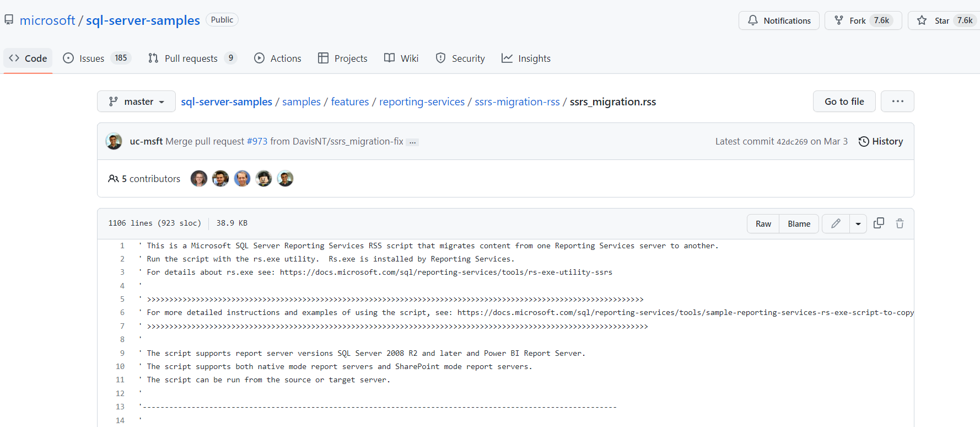Click the 5 contributors link

tap(144, 179)
